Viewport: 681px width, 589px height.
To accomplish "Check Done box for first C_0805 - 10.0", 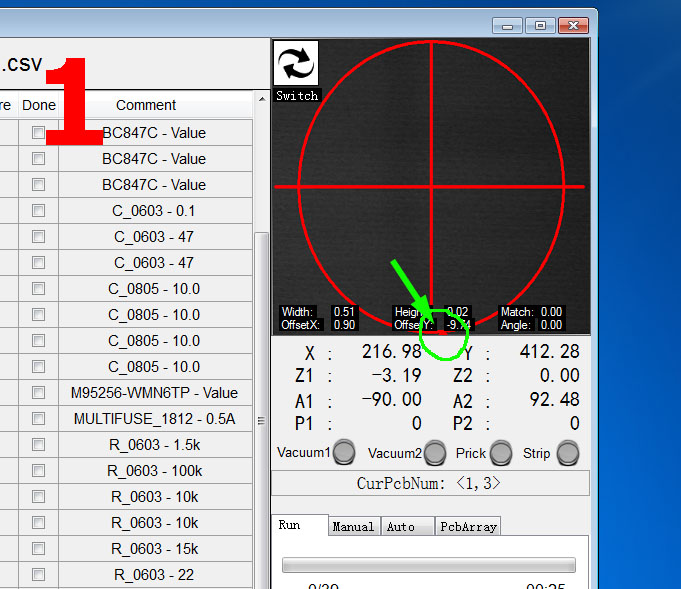I will click(x=38, y=288).
